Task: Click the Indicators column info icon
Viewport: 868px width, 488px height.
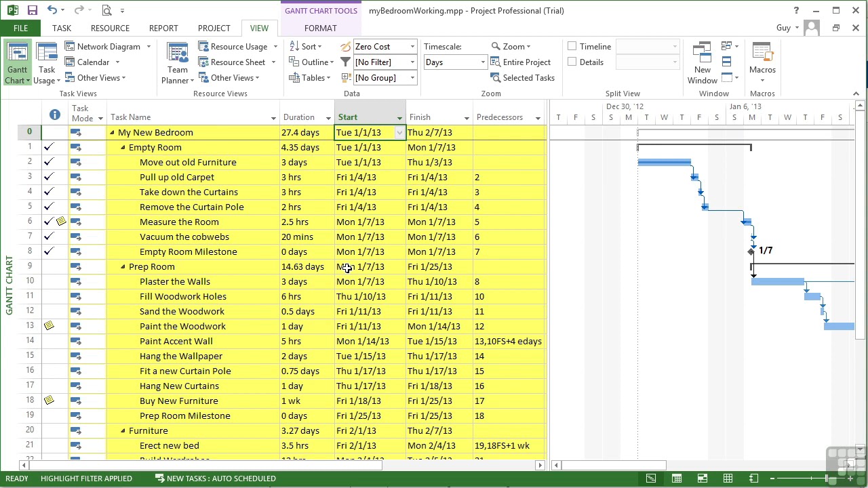Action: (x=55, y=115)
